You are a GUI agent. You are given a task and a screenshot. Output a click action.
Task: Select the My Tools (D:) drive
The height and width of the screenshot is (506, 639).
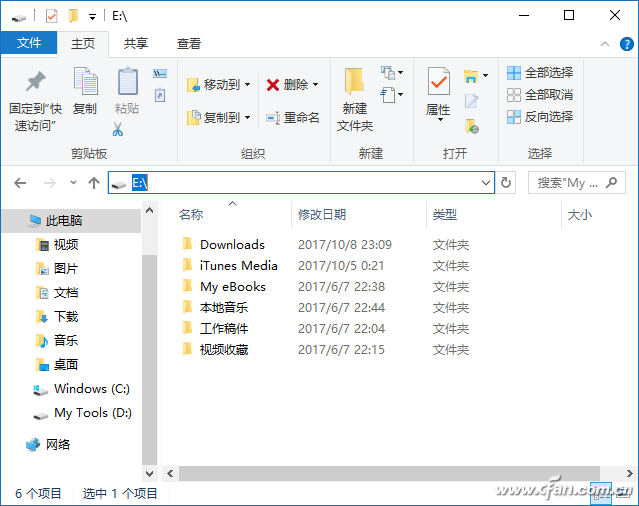(x=82, y=413)
